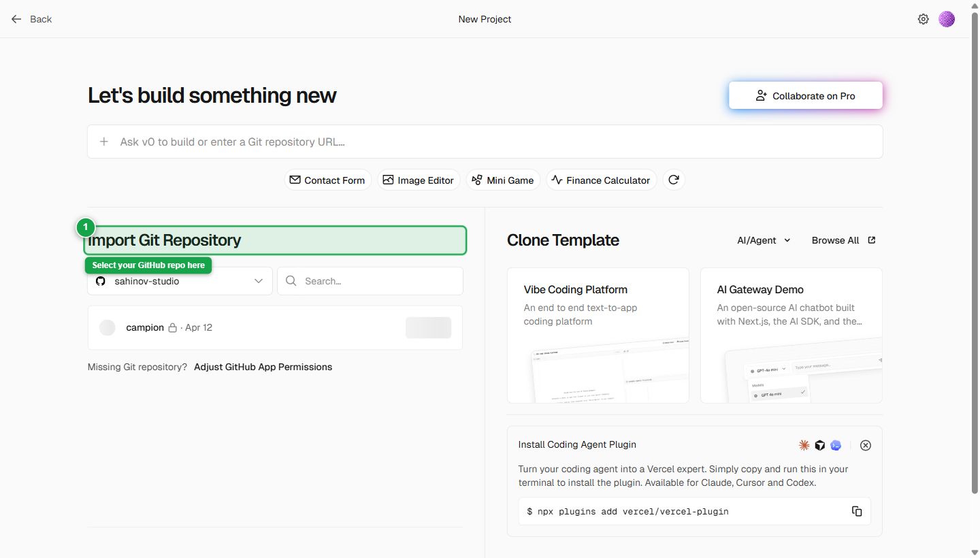
Task: Go Back to previous page
Action: (31, 19)
